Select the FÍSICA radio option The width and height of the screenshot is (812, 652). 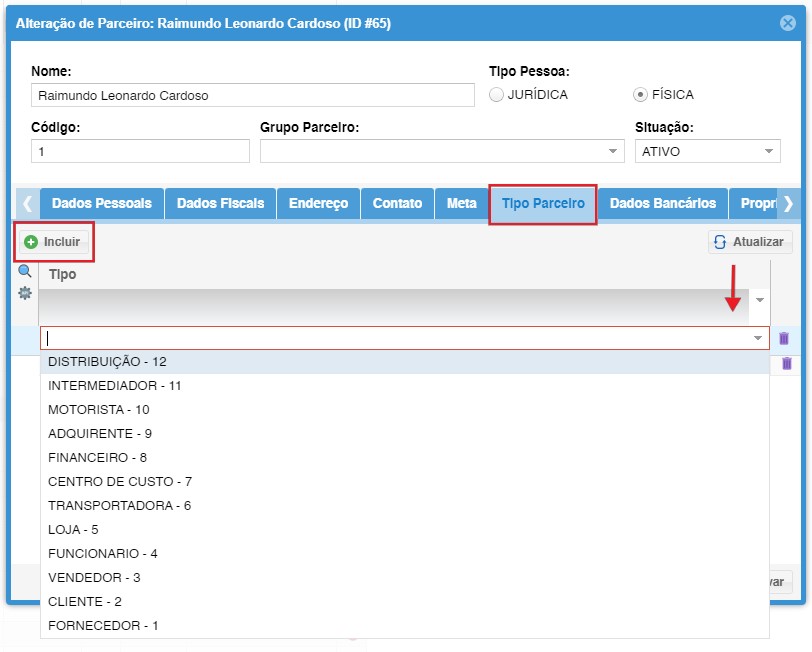click(640, 95)
